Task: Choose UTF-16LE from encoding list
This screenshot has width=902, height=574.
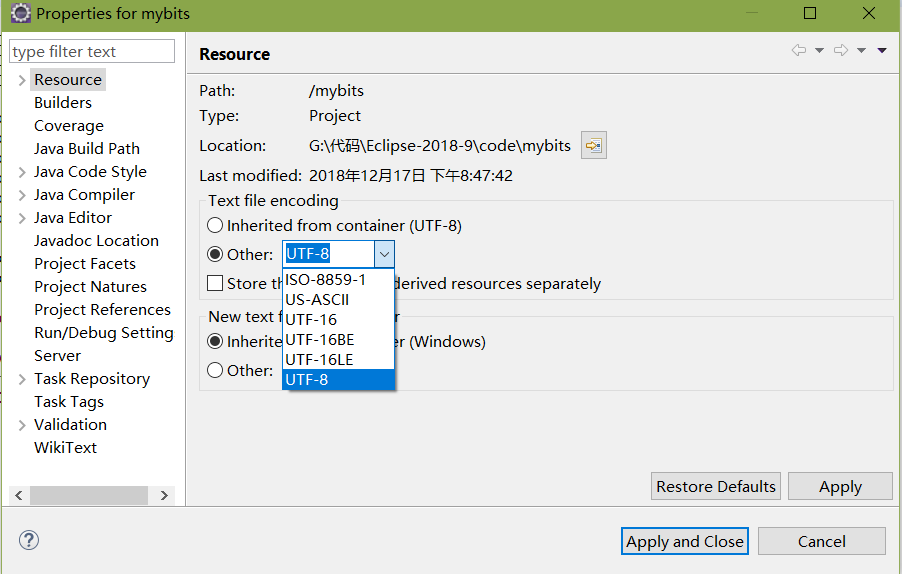Action: [x=338, y=359]
